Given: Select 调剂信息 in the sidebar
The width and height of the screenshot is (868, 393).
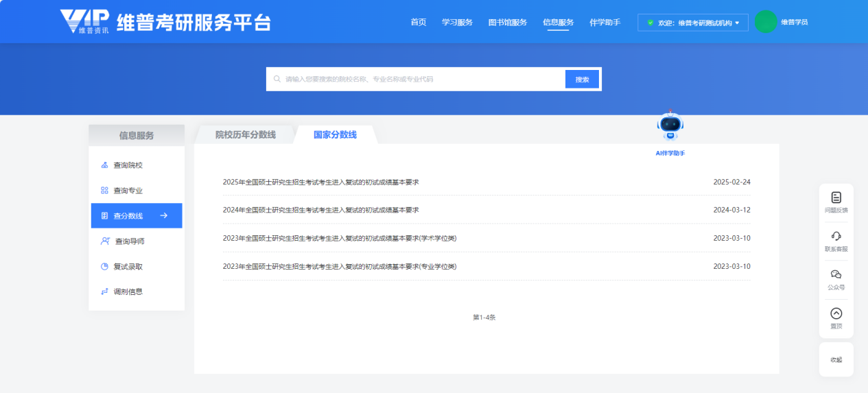Looking at the screenshot, I should click(128, 291).
